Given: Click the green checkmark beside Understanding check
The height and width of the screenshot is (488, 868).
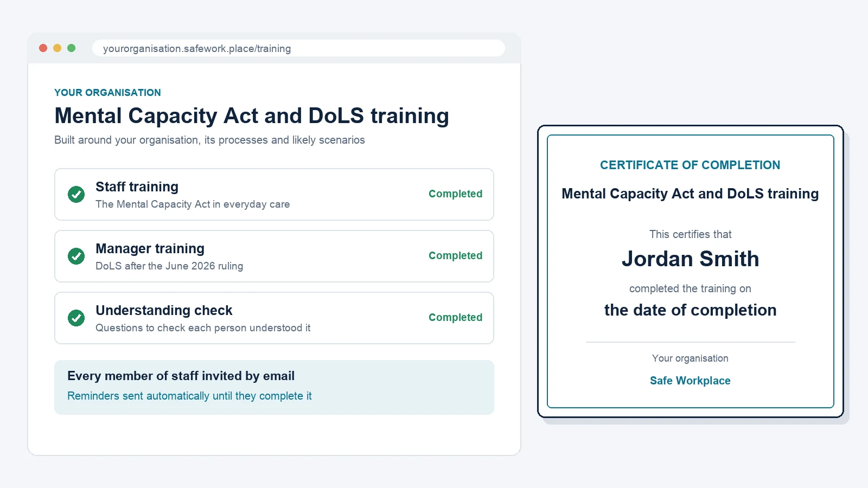Looking at the screenshot, I should (76, 318).
